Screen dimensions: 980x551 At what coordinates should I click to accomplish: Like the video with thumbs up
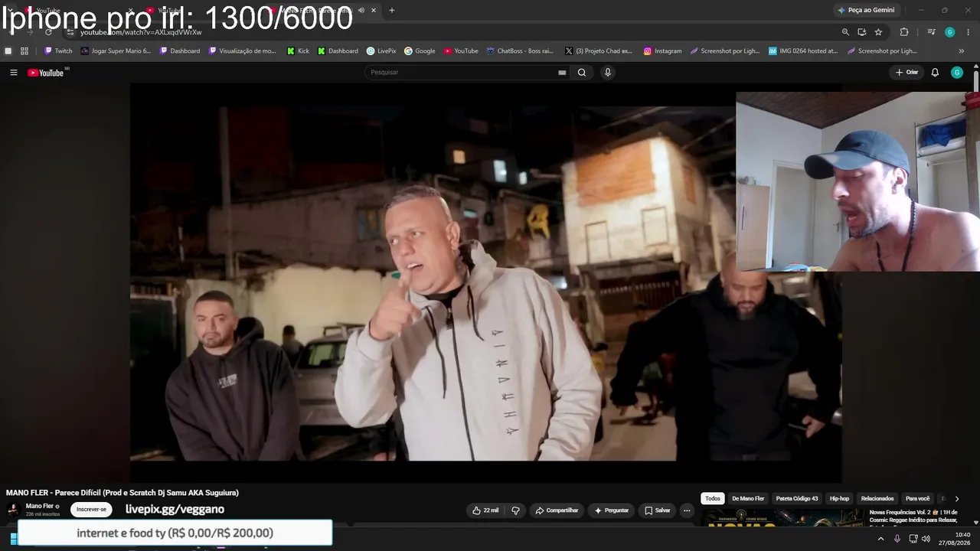click(x=485, y=510)
